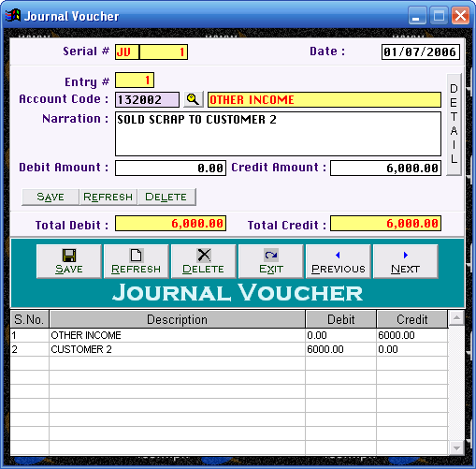Click the Journal Voucher title bar app icon

(13, 15)
